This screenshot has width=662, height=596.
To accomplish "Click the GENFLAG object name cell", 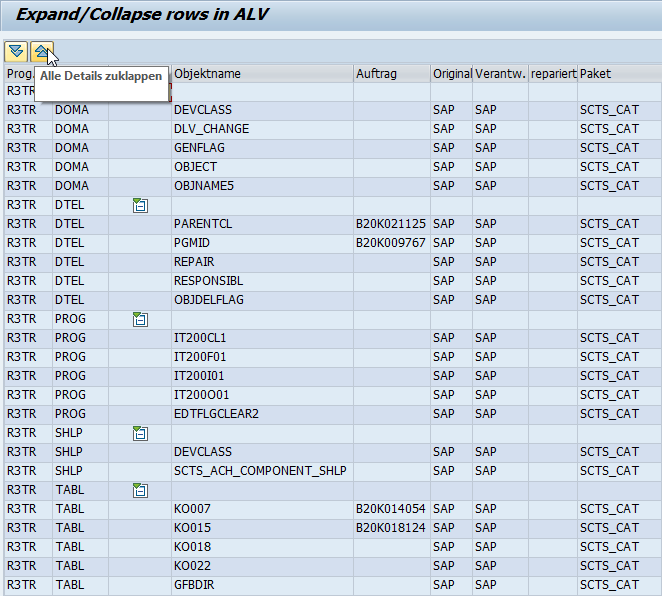I will pos(262,148).
